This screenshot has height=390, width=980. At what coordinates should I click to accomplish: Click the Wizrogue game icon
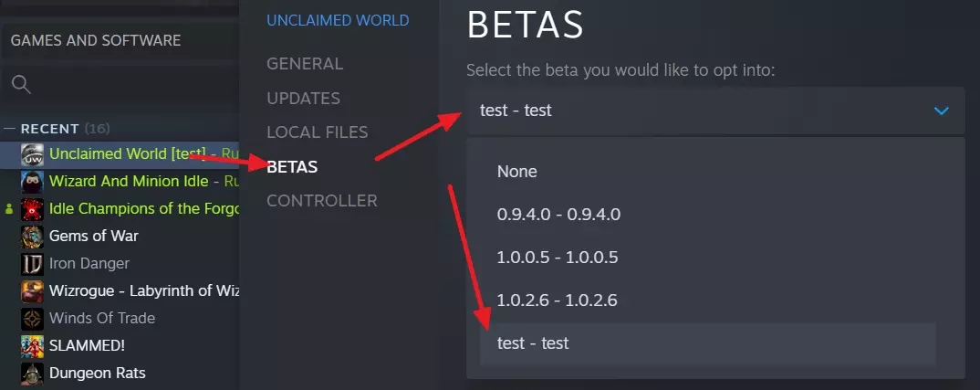pyautogui.click(x=32, y=291)
